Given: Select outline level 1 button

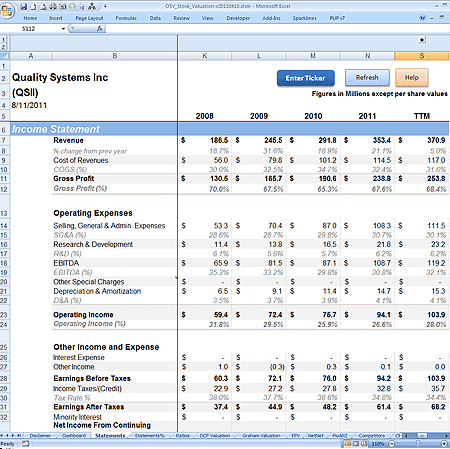Looking at the screenshot, I should click(x=4, y=39).
